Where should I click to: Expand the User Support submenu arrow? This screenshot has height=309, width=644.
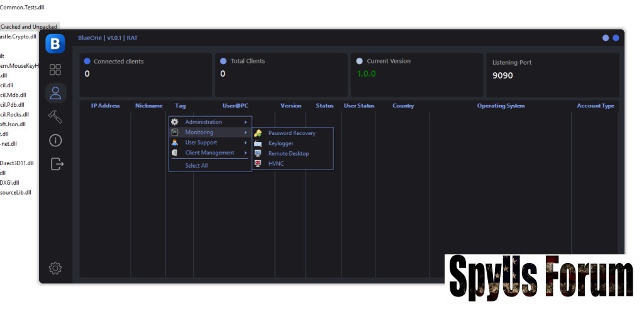click(x=245, y=143)
